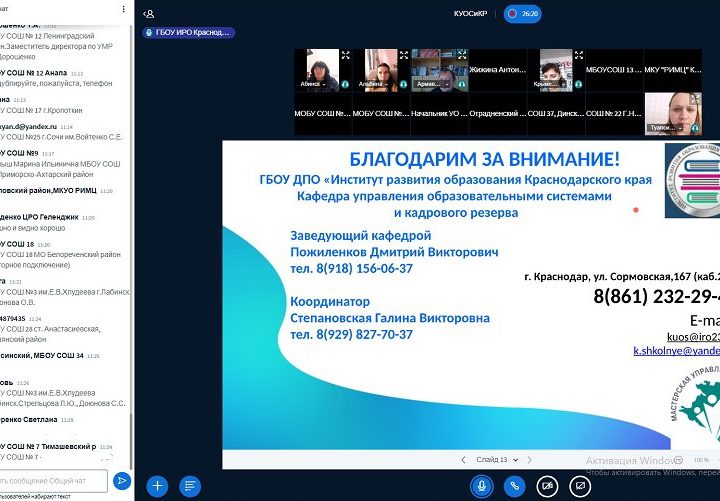Go to the previous slide

[462, 459]
